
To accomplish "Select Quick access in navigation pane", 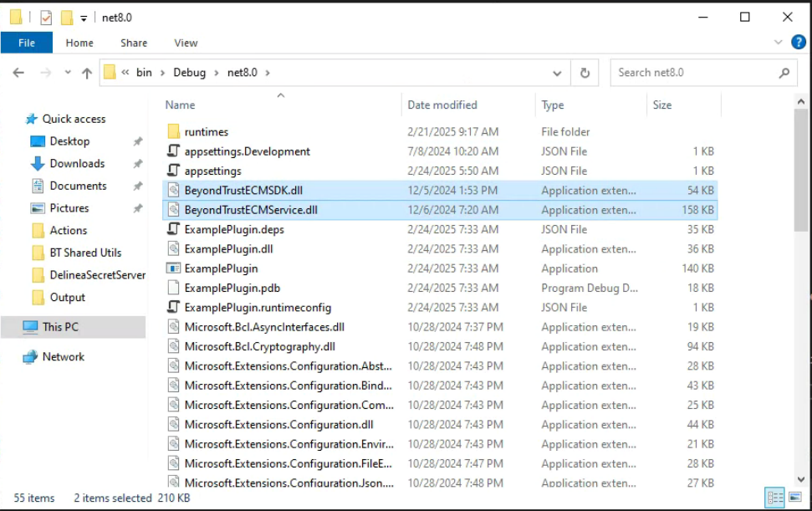I will pyautogui.click(x=73, y=119).
